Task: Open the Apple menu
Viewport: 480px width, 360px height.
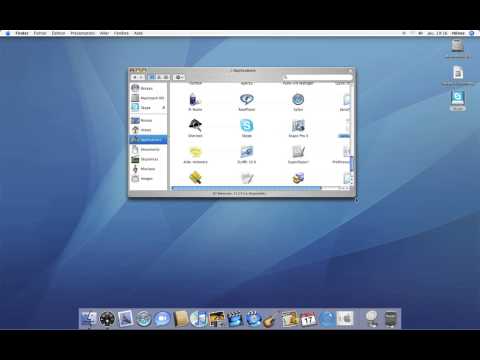Action: pos(8,33)
